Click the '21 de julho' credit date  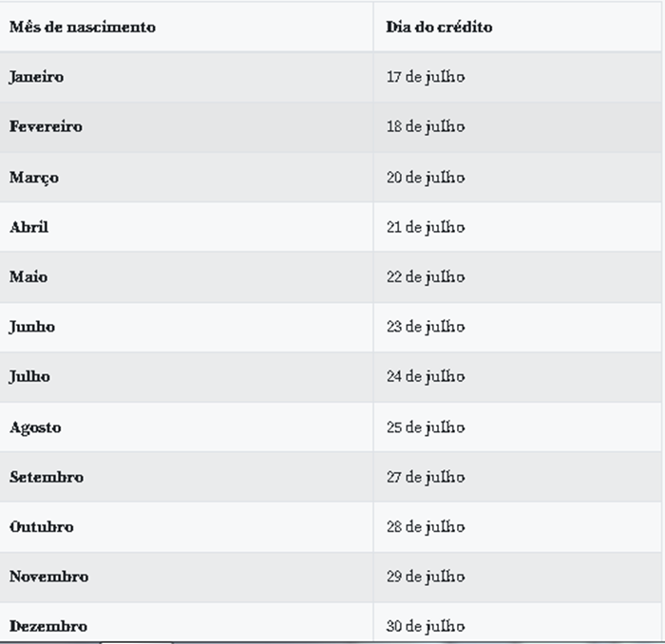(x=426, y=227)
